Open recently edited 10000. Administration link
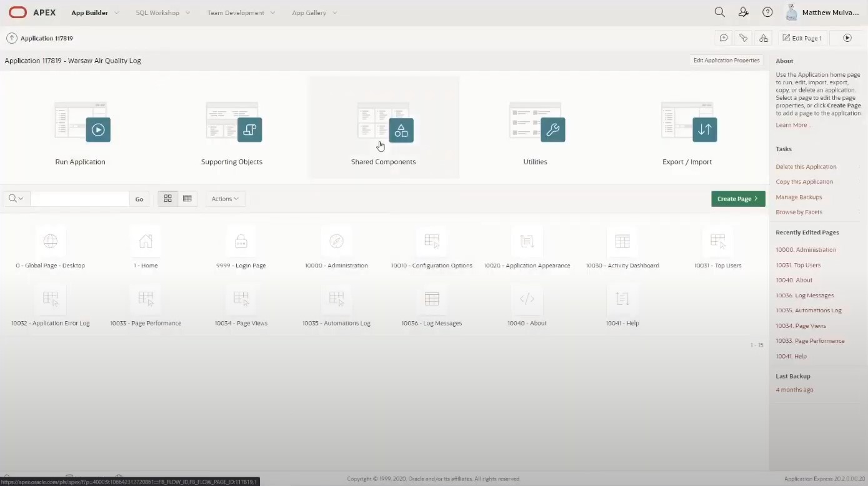 point(806,250)
